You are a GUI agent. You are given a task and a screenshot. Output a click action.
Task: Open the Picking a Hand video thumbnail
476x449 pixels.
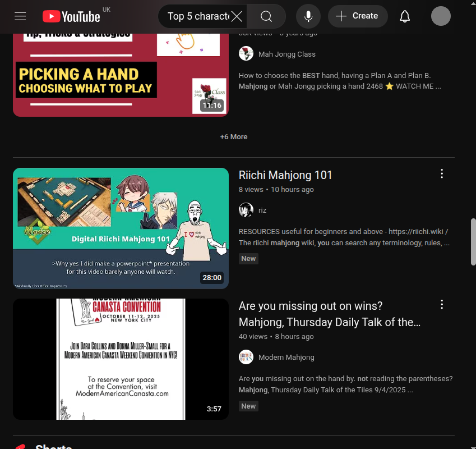tap(121, 75)
